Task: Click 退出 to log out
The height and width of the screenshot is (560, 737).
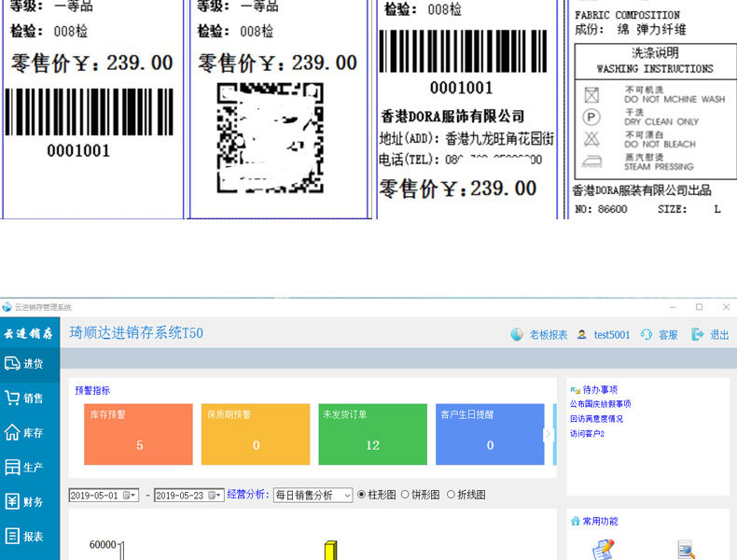Action: point(719,335)
